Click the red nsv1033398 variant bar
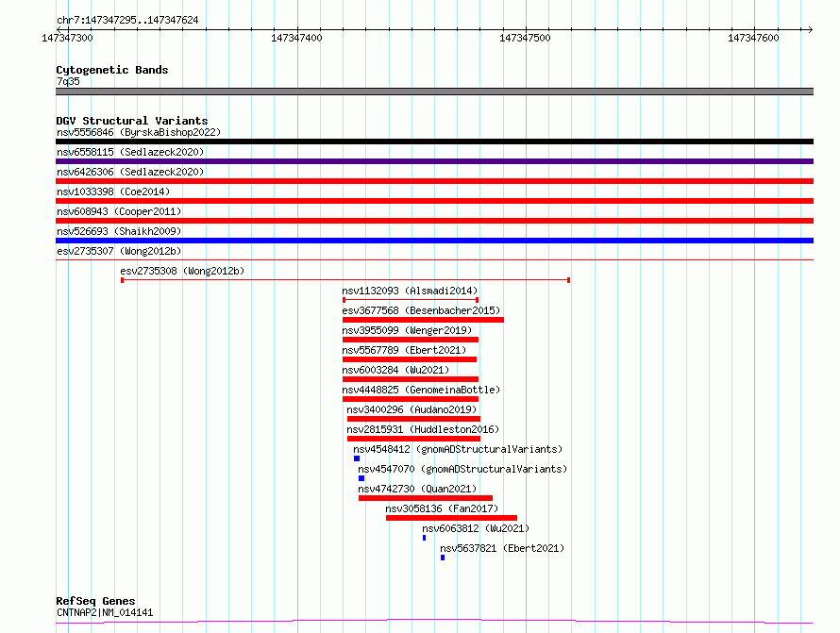 tap(434, 201)
